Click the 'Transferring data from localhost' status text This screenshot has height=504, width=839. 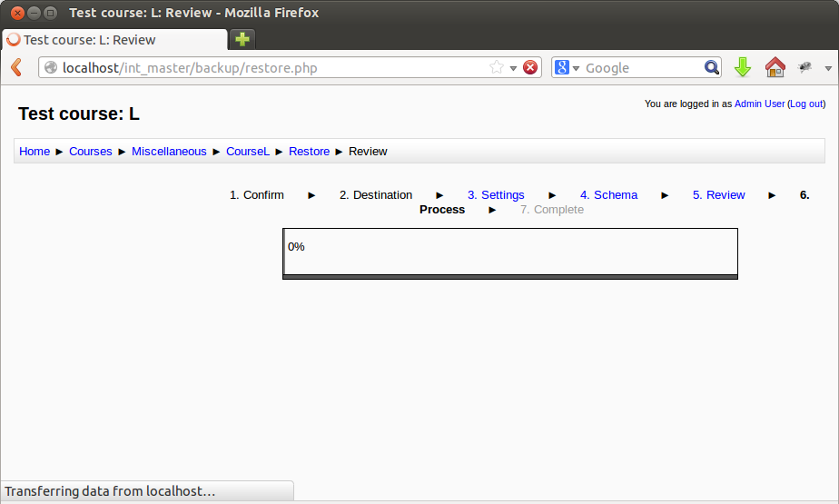[x=110, y=491]
